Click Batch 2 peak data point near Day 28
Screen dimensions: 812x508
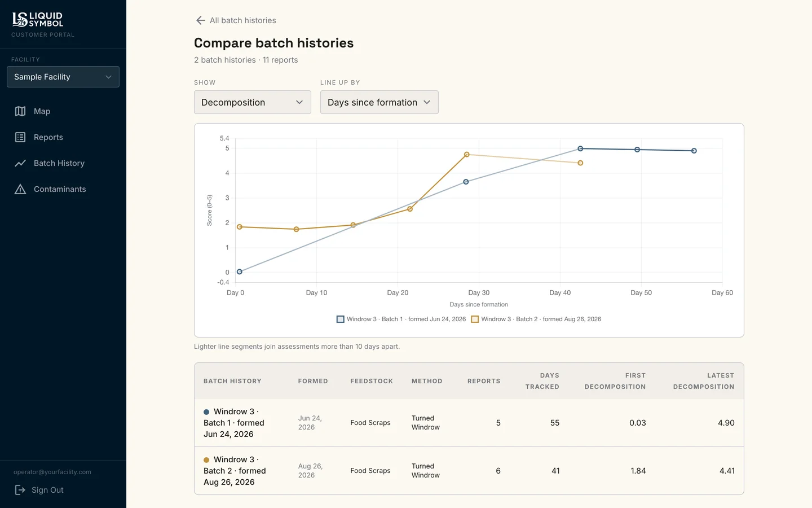tap(467, 155)
